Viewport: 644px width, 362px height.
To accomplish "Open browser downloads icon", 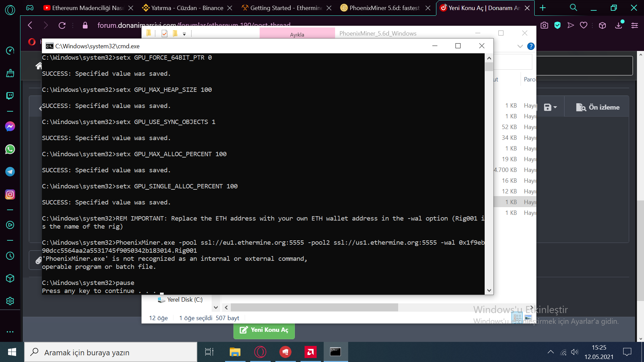I will coord(619,25).
